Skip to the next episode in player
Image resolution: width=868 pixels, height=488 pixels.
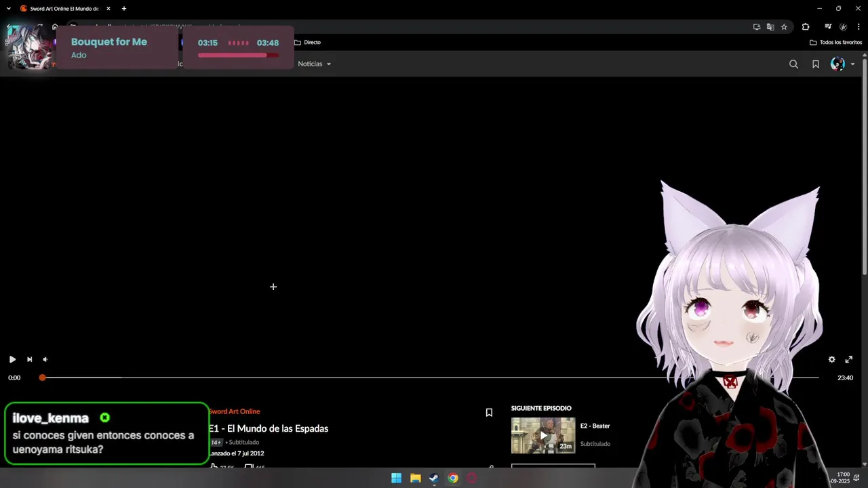29,359
